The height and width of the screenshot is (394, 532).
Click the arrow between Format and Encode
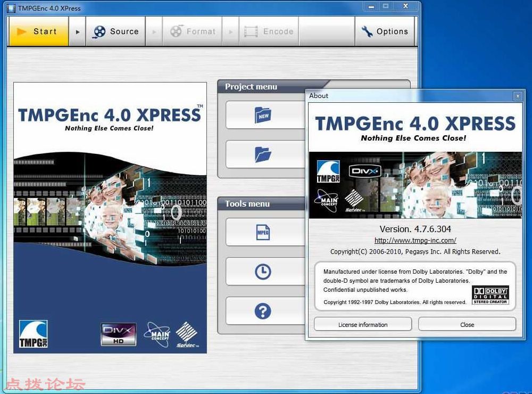231,31
